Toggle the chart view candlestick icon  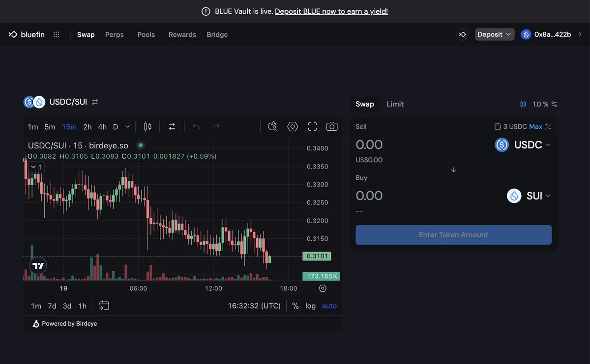coord(523,104)
